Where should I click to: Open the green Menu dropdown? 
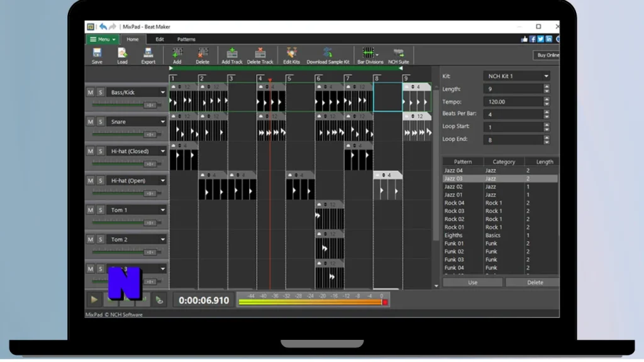[x=103, y=40]
